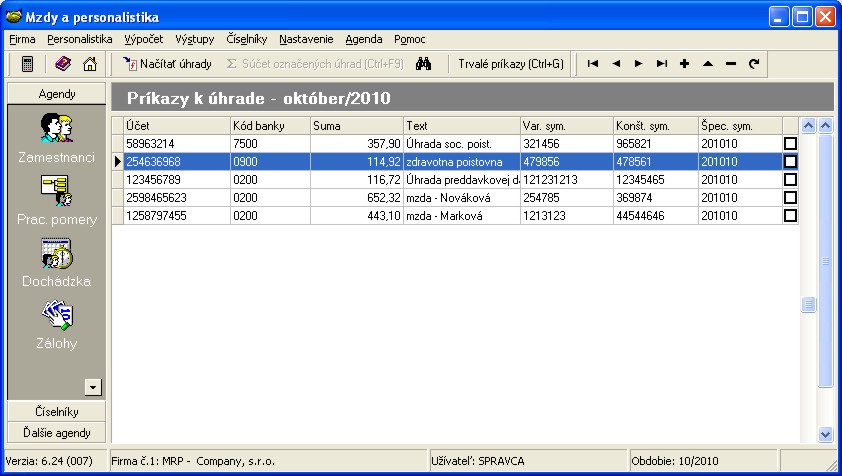Viewport: 842px width, 476px height.
Task: Click the left scroll-up arrow above the scrollbar
Action: pyautogui.click(x=809, y=126)
